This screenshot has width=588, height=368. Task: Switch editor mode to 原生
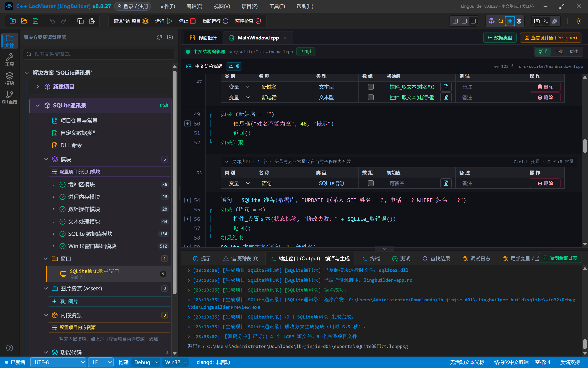click(x=574, y=52)
